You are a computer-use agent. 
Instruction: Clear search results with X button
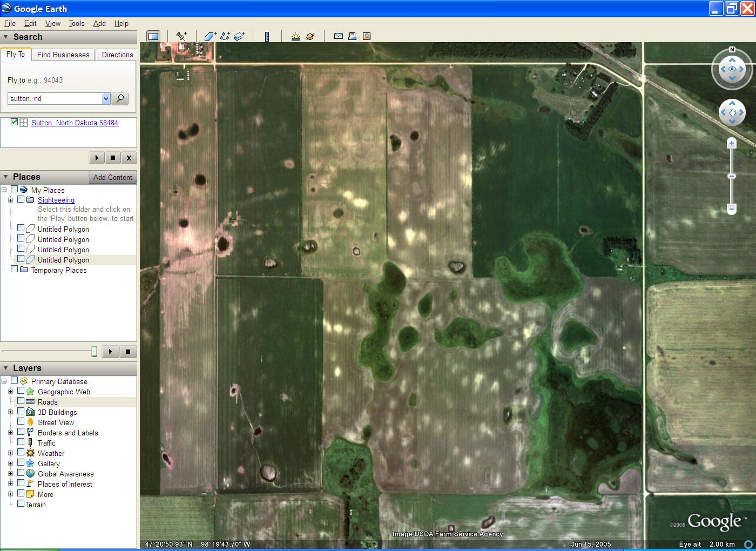point(129,158)
